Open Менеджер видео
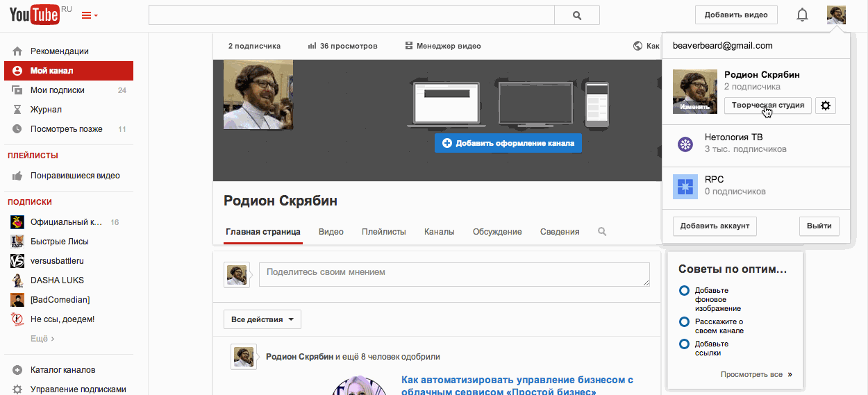The width and height of the screenshot is (868, 395). pyautogui.click(x=443, y=46)
